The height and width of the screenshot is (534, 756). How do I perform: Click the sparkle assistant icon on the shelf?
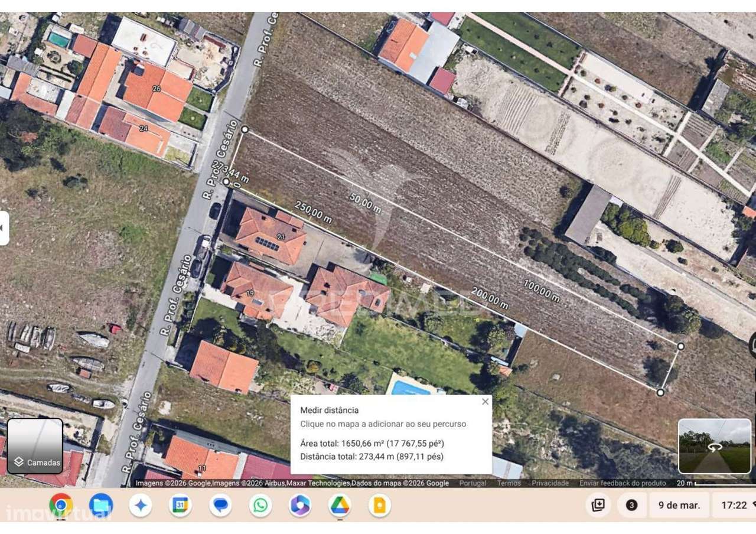[x=141, y=506]
